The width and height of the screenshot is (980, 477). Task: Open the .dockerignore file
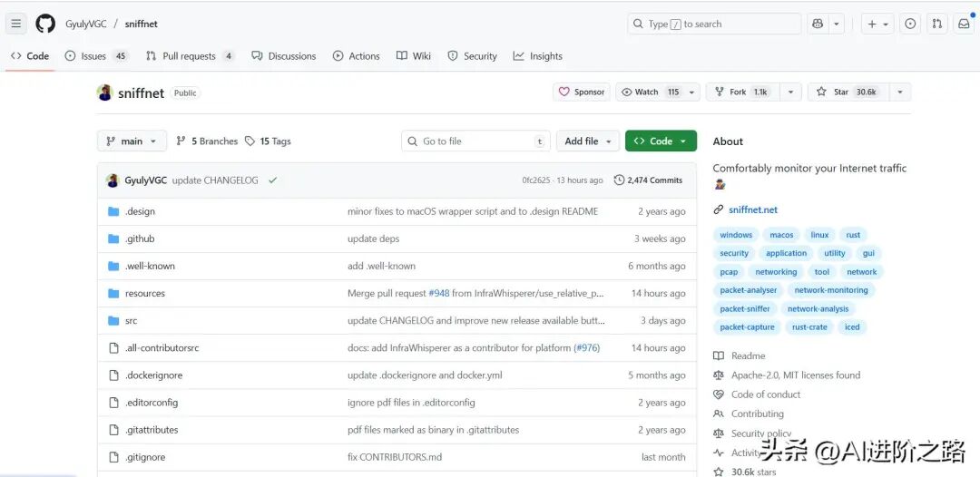point(153,375)
